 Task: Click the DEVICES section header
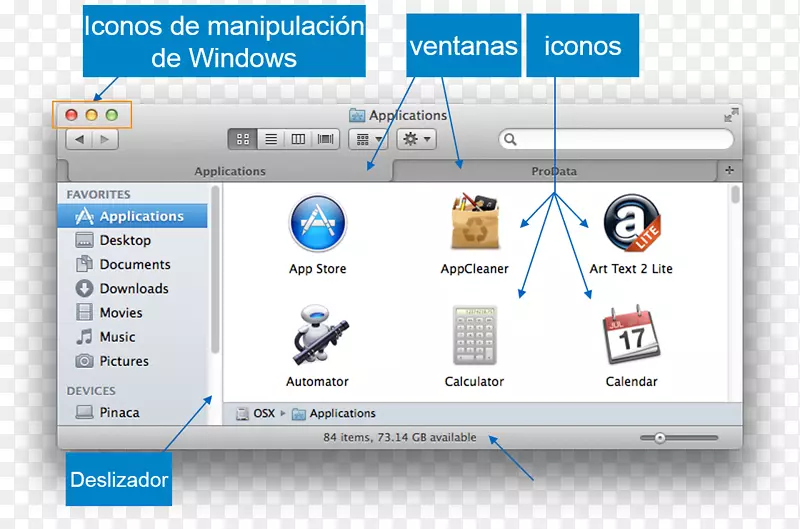point(91,391)
